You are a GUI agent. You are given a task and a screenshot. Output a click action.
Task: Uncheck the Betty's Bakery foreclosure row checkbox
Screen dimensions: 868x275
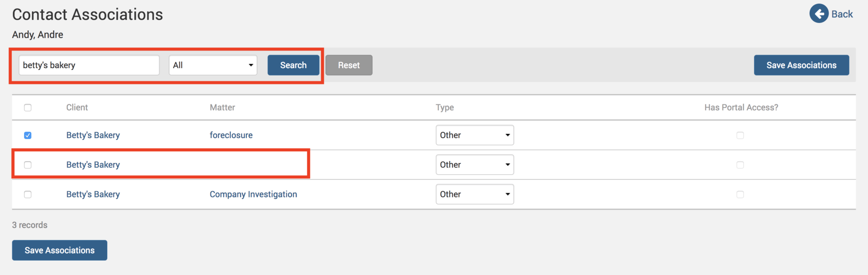pyautogui.click(x=28, y=136)
